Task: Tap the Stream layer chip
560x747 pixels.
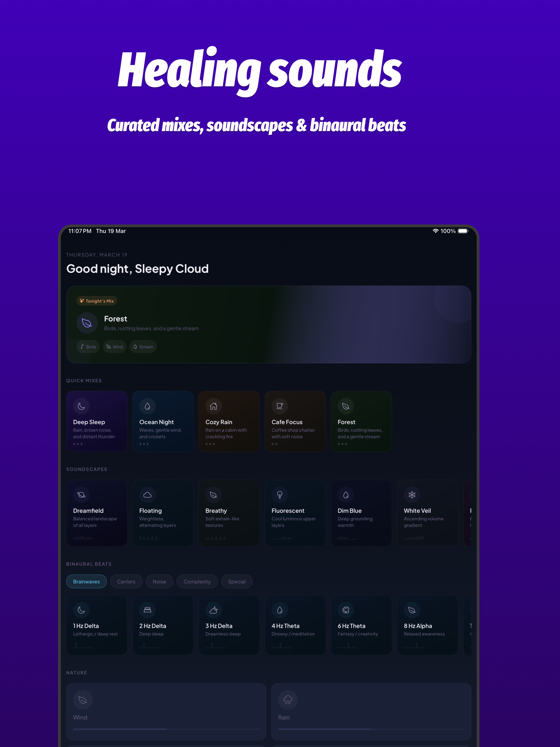Action: pos(143,347)
